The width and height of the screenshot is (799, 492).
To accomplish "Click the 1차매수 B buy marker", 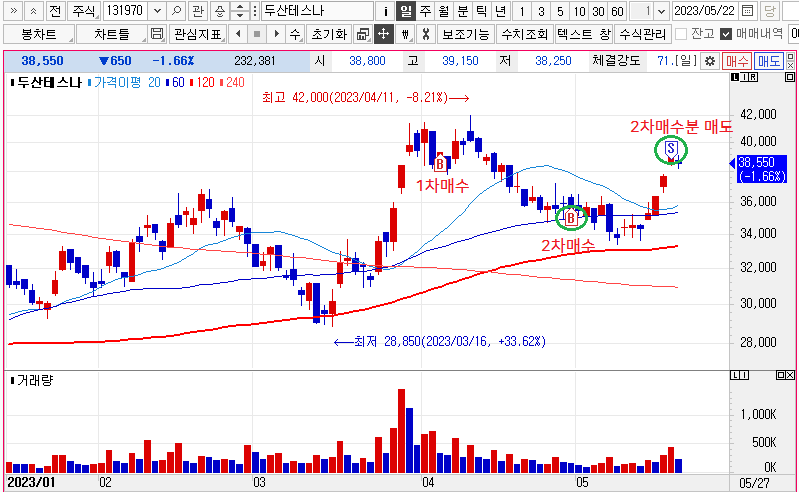I will [440, 163].
